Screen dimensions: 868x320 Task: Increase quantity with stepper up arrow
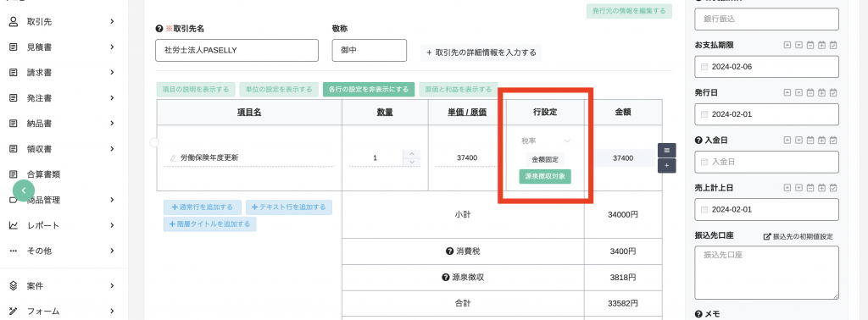click(x=411, y=153)
